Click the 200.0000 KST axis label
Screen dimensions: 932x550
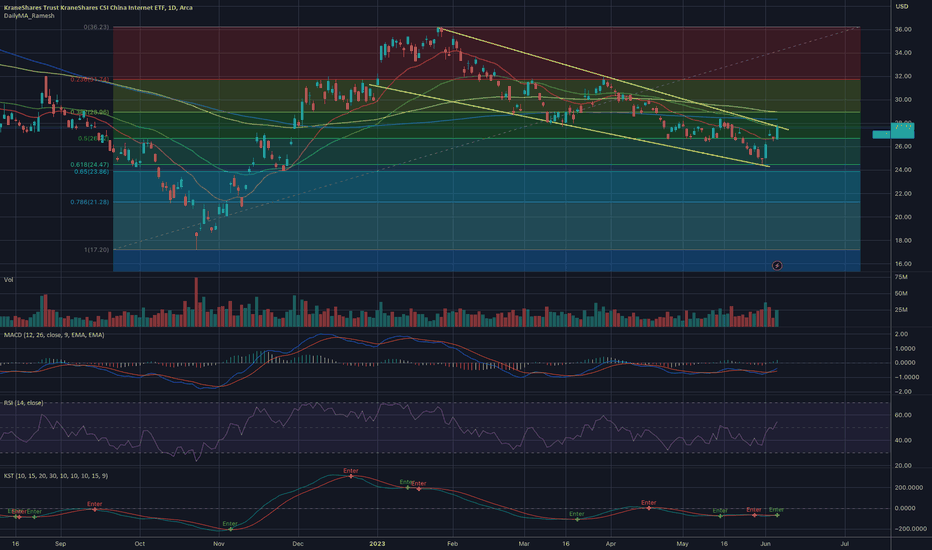(x=909, y=488)
